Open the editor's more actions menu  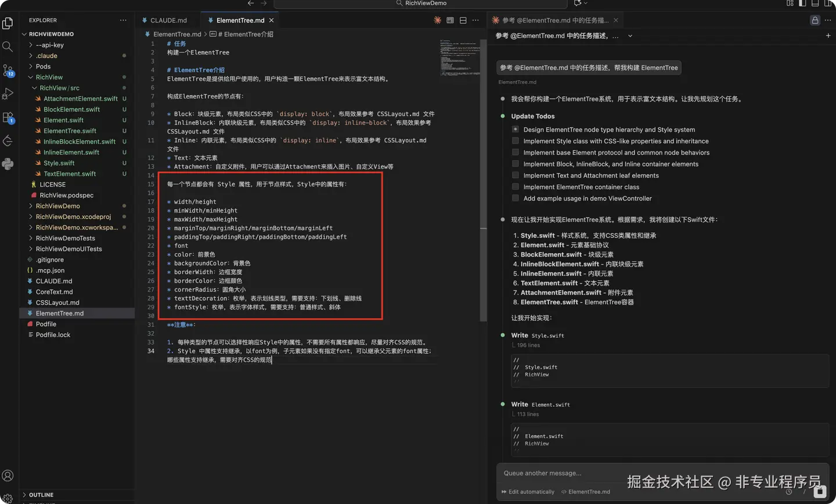(475, 20)
